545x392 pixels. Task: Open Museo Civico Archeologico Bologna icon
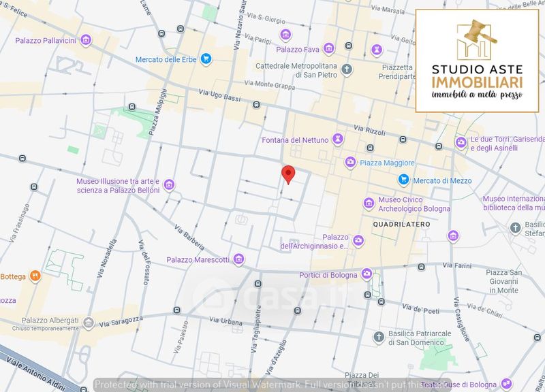coord(369,202)
